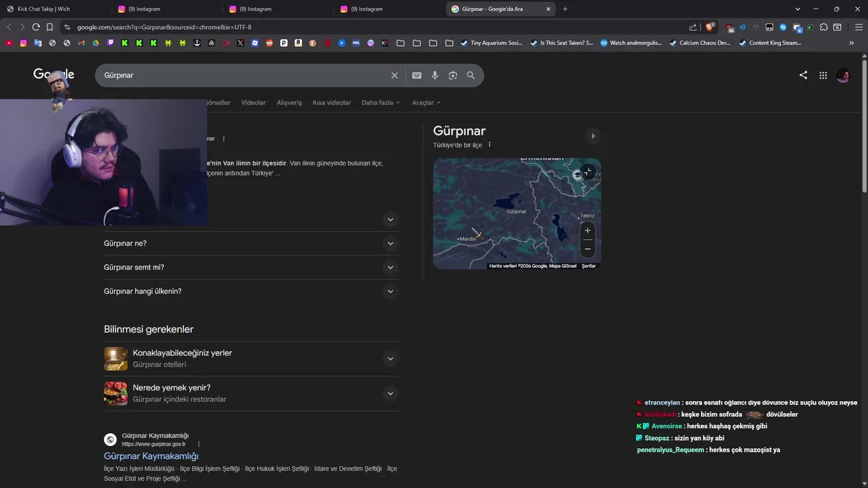Screen dimensions: 868x488
Task: Expand the question above 'Gürpınar ne?'
Action: tap(390, 220)
